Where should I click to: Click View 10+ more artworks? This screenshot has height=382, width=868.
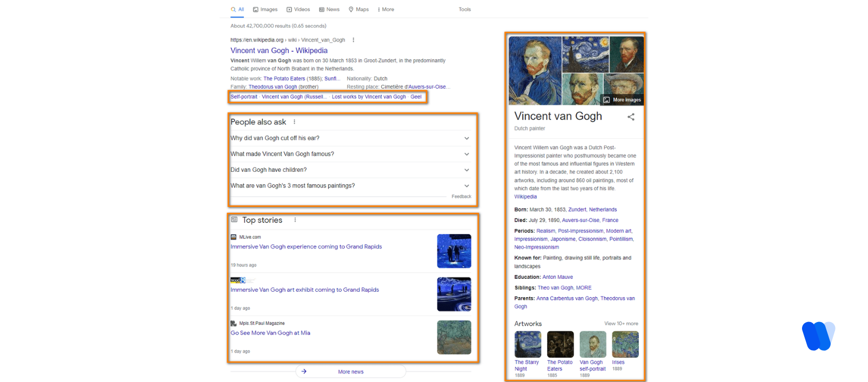[x=621, y=324]
